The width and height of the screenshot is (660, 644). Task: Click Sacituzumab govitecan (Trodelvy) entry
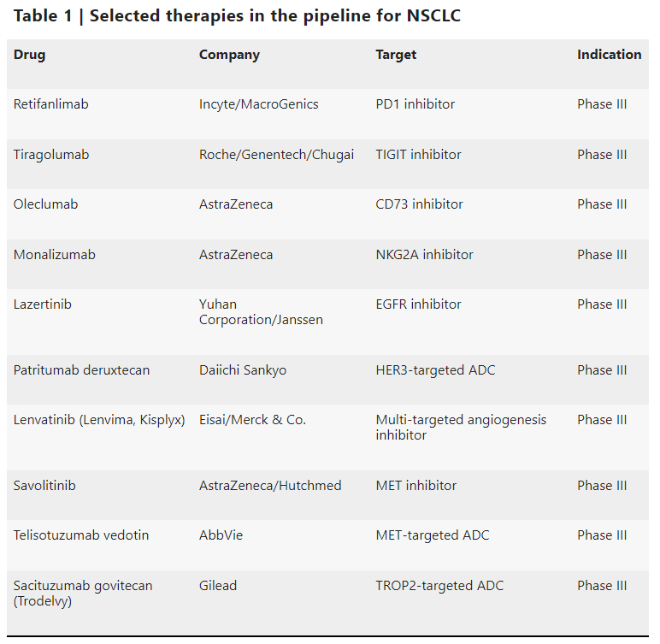pos(83,593)
